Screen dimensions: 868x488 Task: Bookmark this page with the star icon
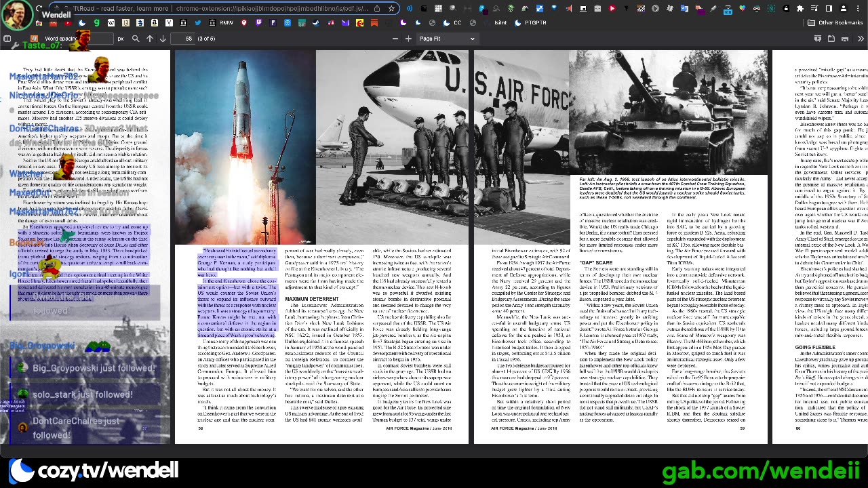(391, 9)
